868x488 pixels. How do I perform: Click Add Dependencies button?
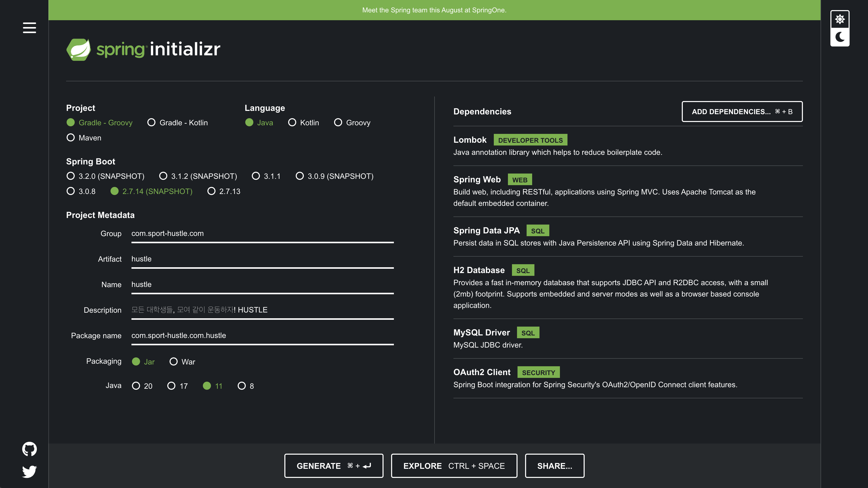[742, 112]
